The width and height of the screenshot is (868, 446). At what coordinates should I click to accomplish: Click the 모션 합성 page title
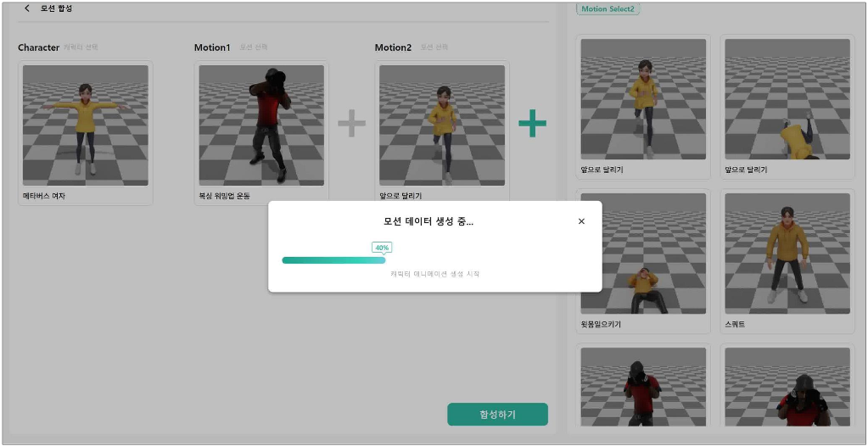56,8
